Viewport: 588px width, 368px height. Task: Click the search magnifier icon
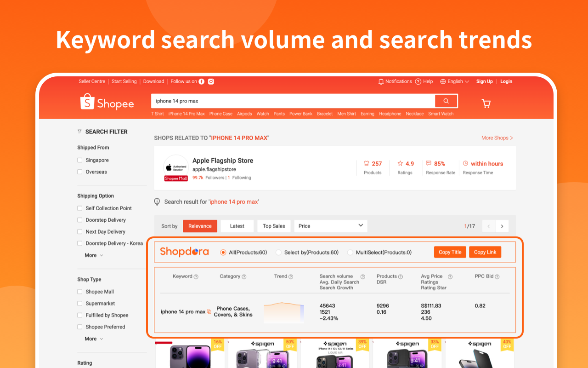tap(446, 101)
